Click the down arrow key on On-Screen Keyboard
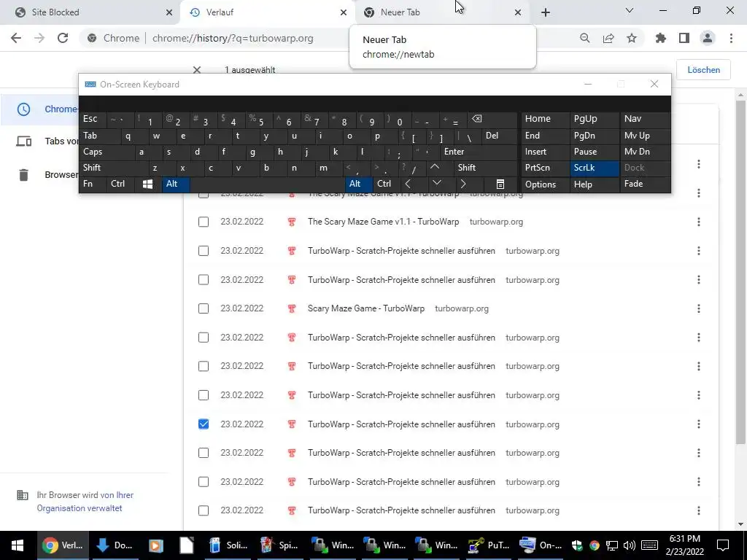Image resolution: width=747 pixels, height=560 pixels. pyautogui.click(x=436, y=184)
